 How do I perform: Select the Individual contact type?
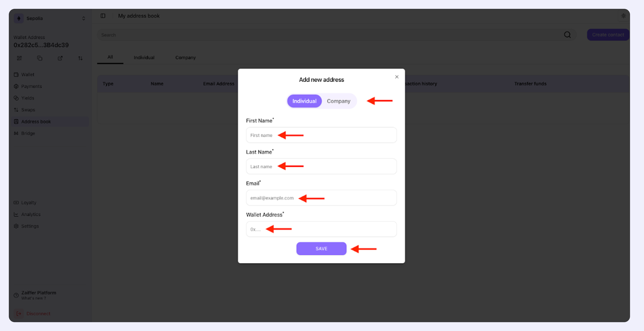(304, 101)
